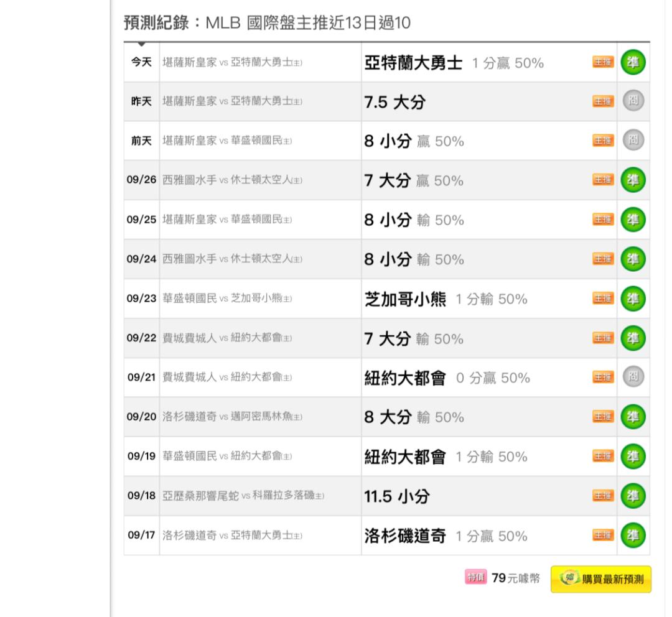
Task: Click the green 準 icon in the 今天 row
Action: 633,62
